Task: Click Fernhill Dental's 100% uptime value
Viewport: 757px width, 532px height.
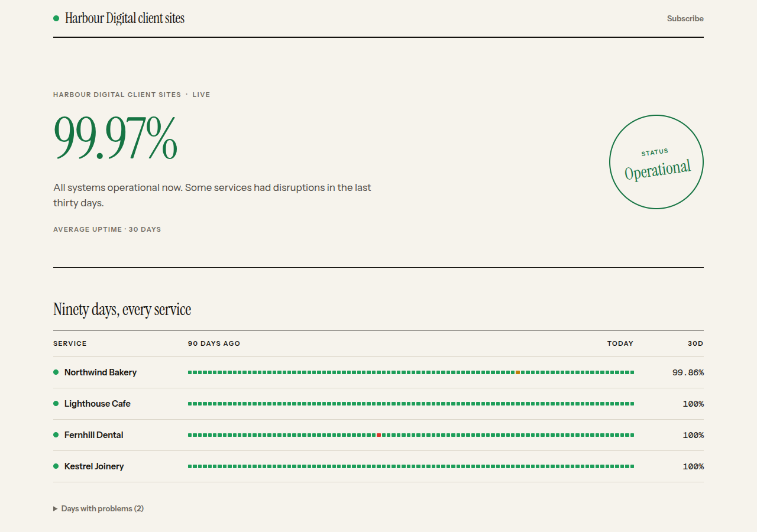Action: click(693, 435)
